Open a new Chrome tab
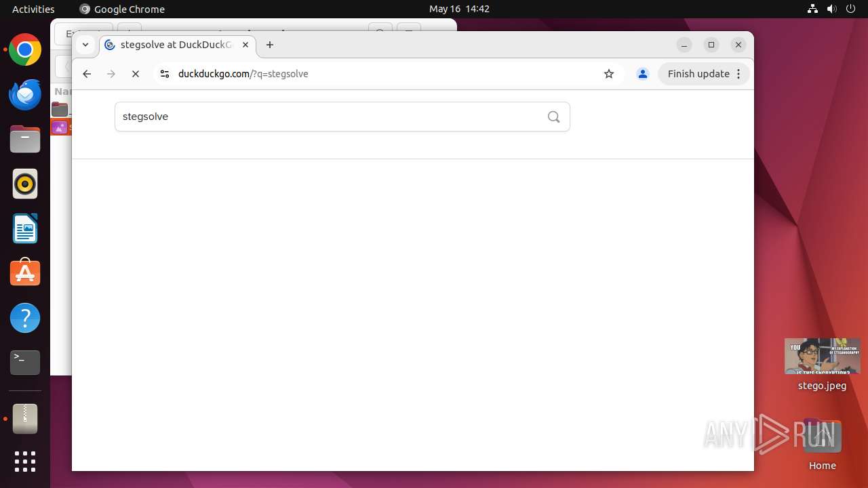The width and height of the screenshot is (868, 488). tap(270, 45)
